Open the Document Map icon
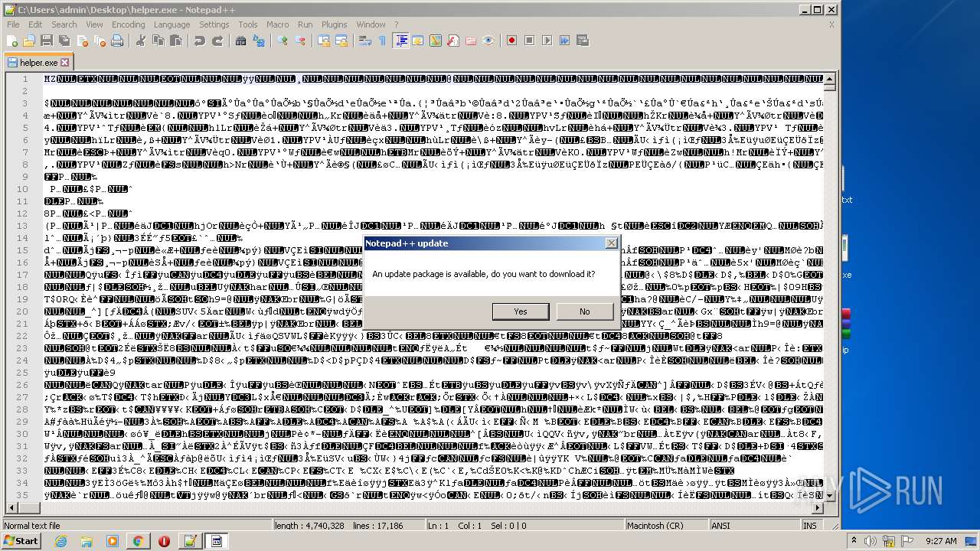 point(436,41)
